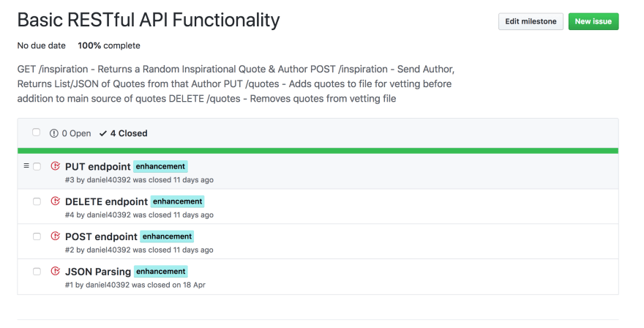
Task: Click the open issues exclamation icon
Action: pyautogui.click(x=54, y=133)
